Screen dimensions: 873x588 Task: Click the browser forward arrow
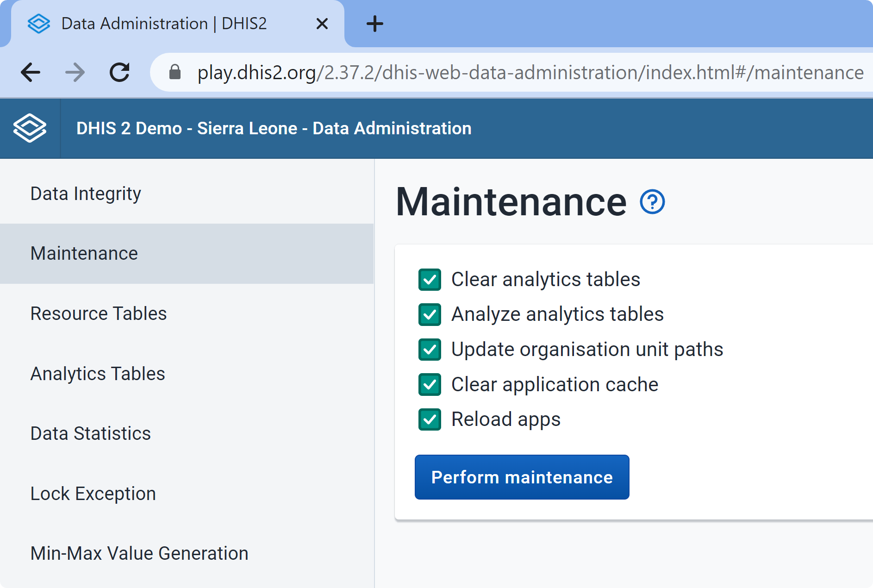[75, 72]
